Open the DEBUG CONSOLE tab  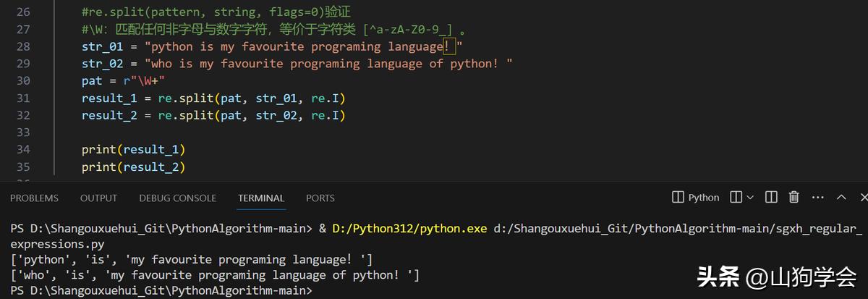click(177, 198)
